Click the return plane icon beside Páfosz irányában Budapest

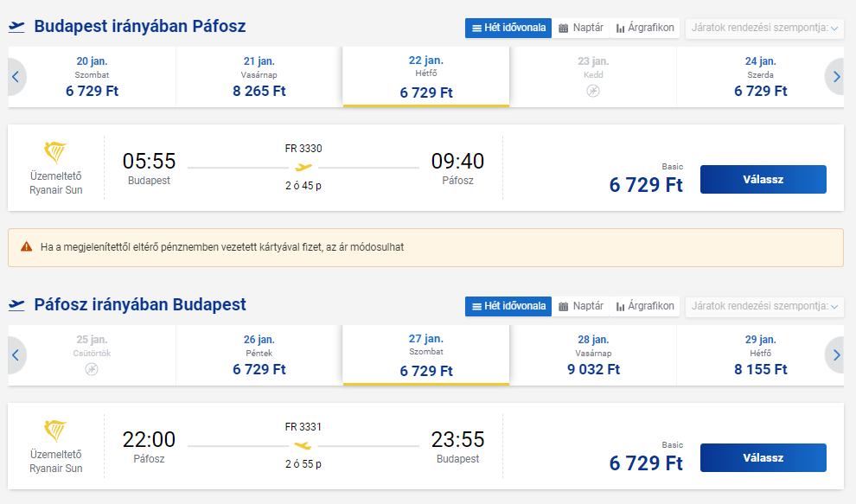pos(16,305)
